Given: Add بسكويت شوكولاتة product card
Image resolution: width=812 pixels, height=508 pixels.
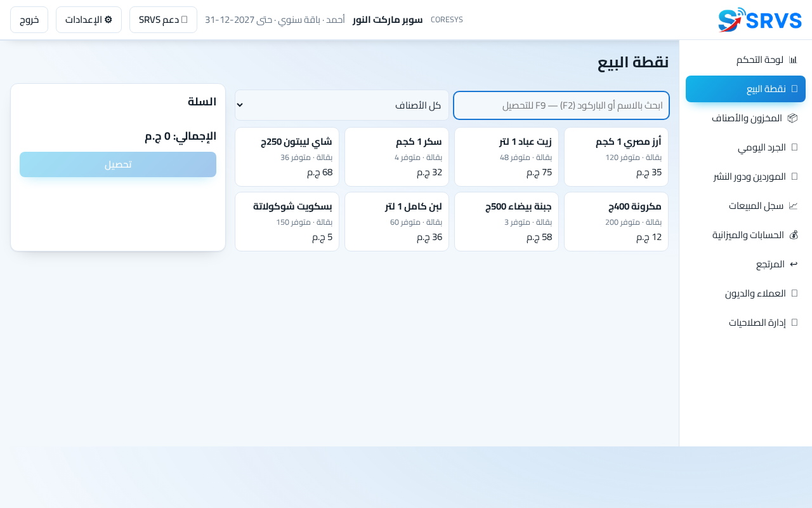Looking at the screenshot, I should pyautogui.click(x=287, y=222).
